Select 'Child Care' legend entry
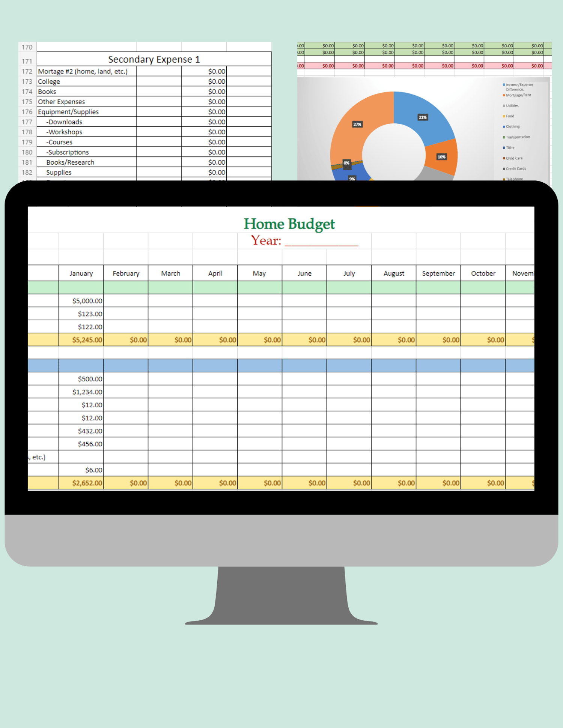Image resolution: width=563 pixels, height=728 pixels. click(513, 158)
